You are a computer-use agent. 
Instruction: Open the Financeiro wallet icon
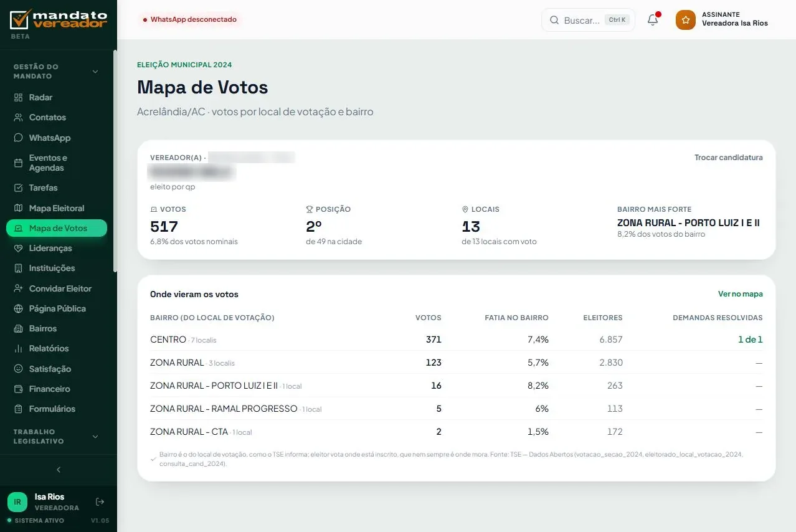(18, 389)
